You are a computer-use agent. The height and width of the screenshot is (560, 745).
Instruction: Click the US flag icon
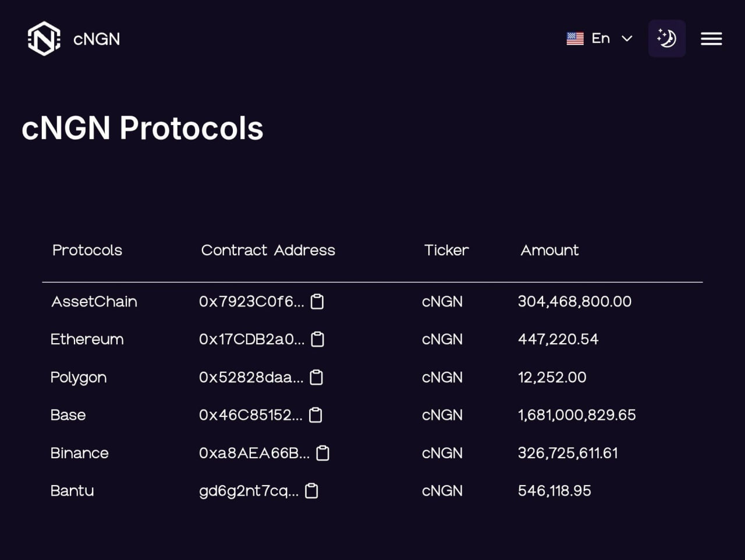[576, 38]
